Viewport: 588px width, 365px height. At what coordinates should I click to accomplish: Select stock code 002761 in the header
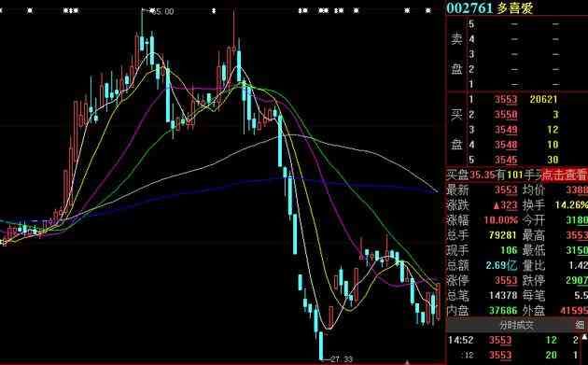[469, 7]
